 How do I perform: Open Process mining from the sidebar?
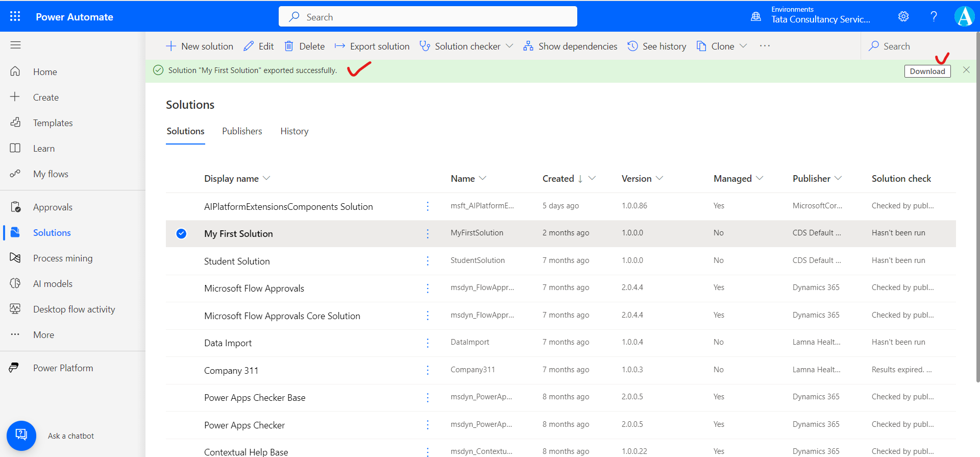coord(63,258)
